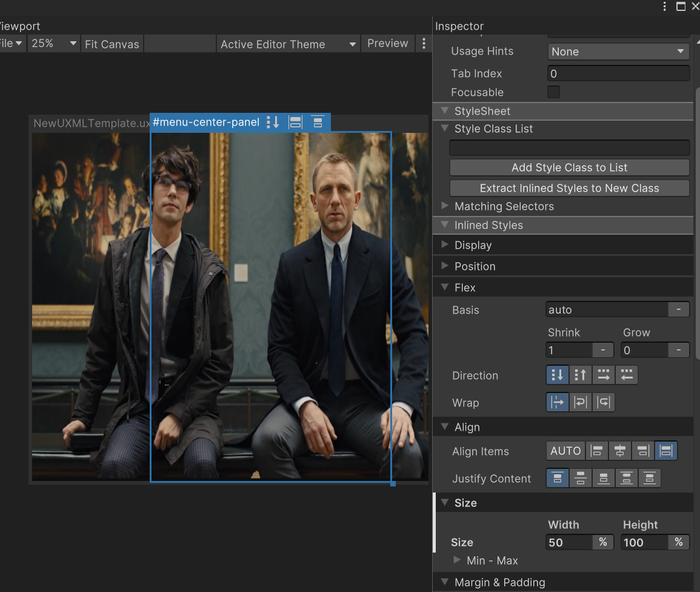Expand the Display section
This screenshot has width=700, height=592.
(445, 244)
